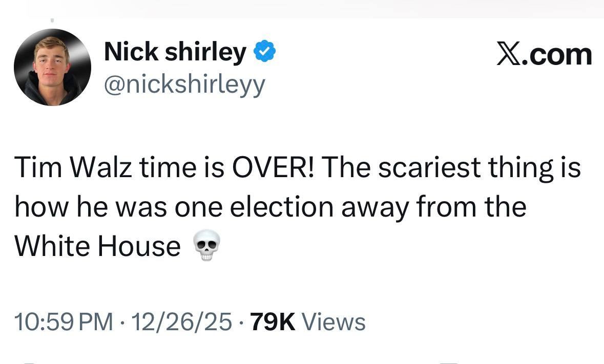Click the "Views" label

coord(334,322)
